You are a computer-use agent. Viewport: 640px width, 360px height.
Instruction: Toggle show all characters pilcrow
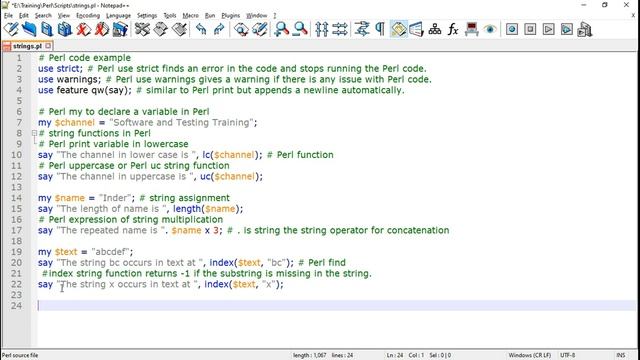tap(380, 29)
